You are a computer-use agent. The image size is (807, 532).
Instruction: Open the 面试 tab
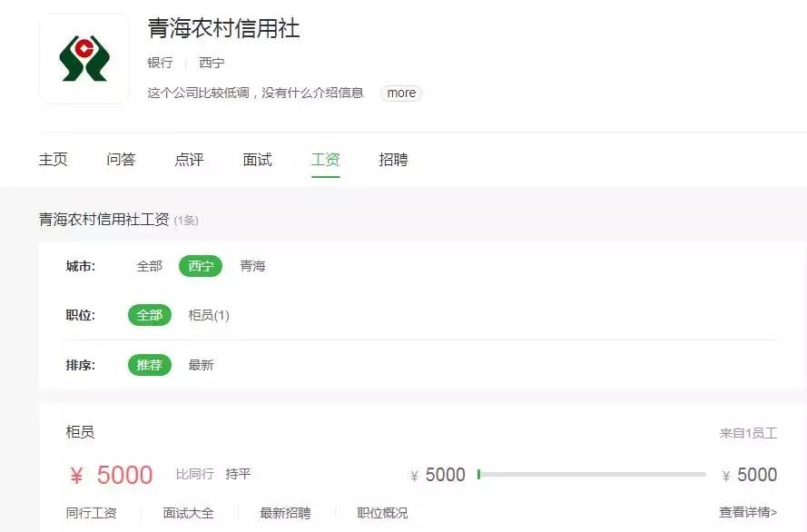(x=257, y=159)
